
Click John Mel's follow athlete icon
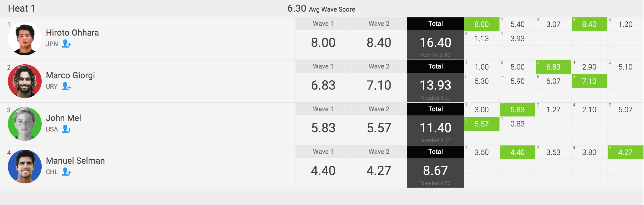click(x=66, y=129)
